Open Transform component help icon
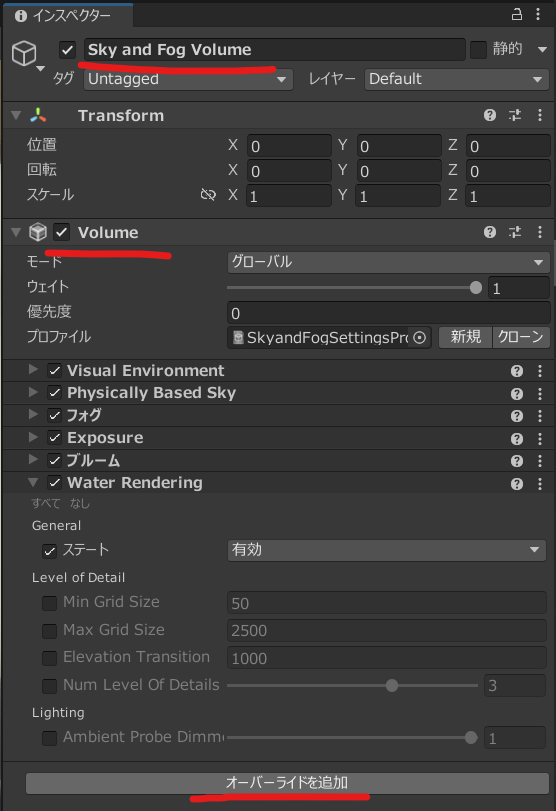Screen dimensions: 556x811 coord(490,115)
